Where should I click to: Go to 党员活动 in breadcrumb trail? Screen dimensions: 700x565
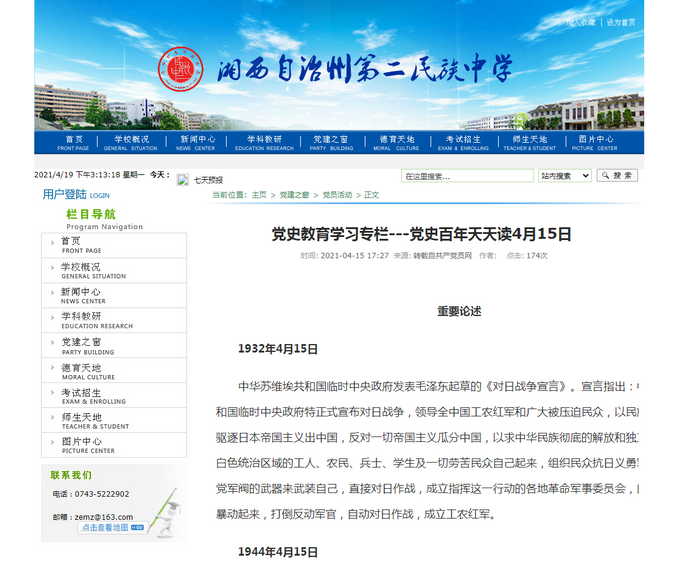(x=337, y=195)
